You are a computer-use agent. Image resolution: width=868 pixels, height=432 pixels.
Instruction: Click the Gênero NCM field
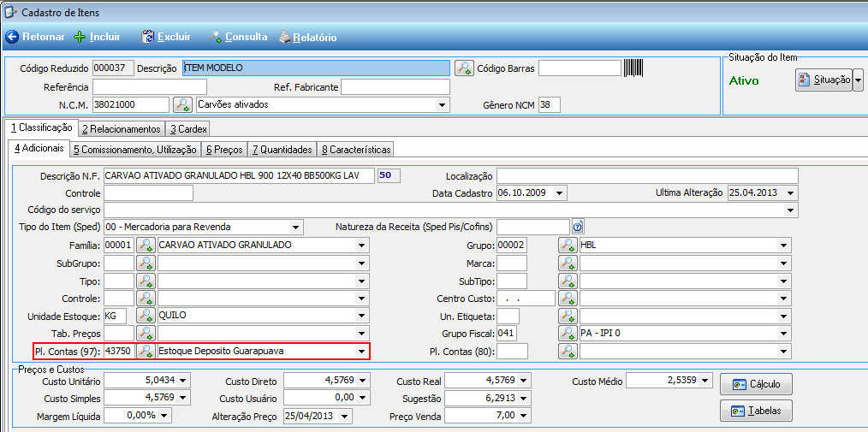pos(550,104)
